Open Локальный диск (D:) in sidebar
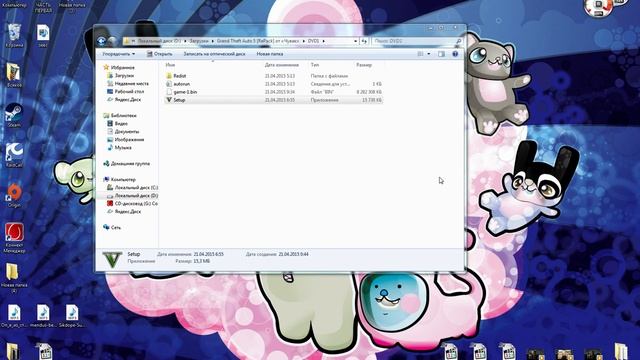The height and width of the screenshot is (360, 640). coord(132,196)
